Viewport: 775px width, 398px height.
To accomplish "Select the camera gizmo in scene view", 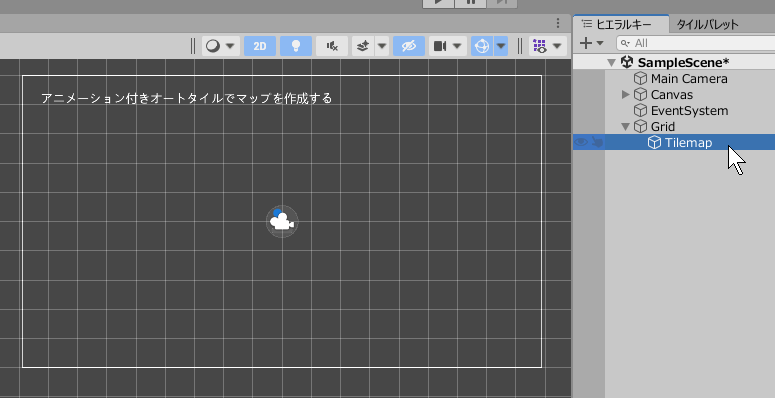I will click(282, 221).
